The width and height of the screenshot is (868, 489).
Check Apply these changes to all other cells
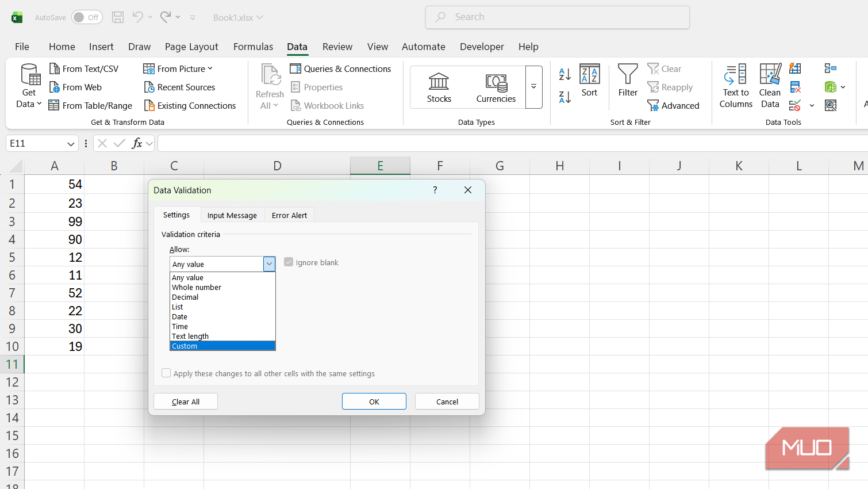tap(166, 373)
